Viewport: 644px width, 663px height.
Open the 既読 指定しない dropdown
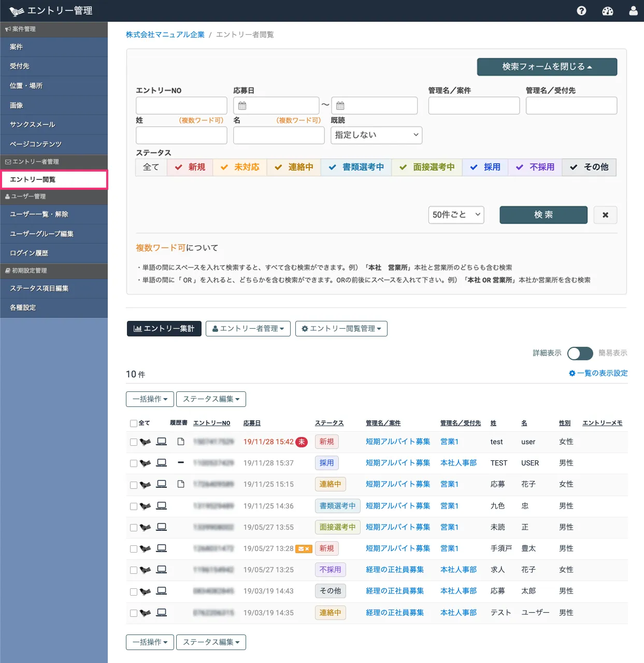[x=377, y=135]
